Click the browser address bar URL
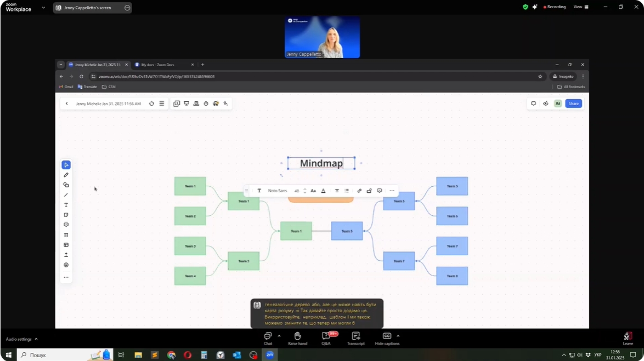 pos(156,77)
